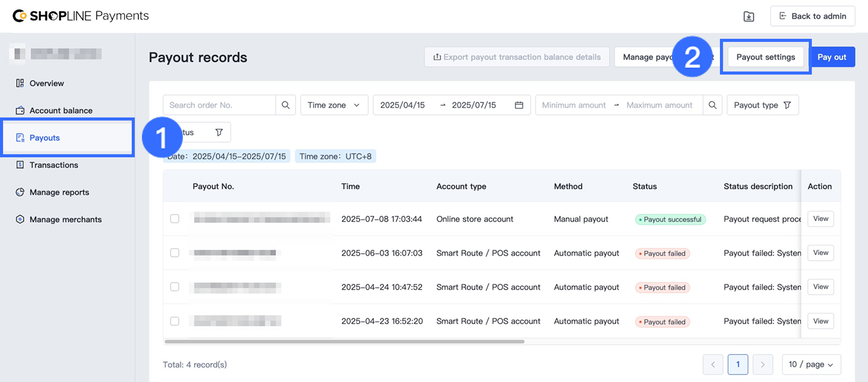Image resolution: width=868 pixels, height=382 pixels.
Task: Tick the 2025-04-23 payout row checkbox
Action: tap(175, 321)
